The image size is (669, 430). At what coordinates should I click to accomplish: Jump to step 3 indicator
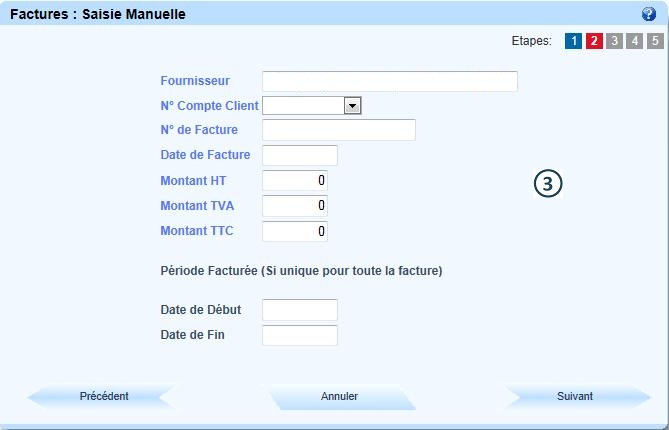point(614,41)
